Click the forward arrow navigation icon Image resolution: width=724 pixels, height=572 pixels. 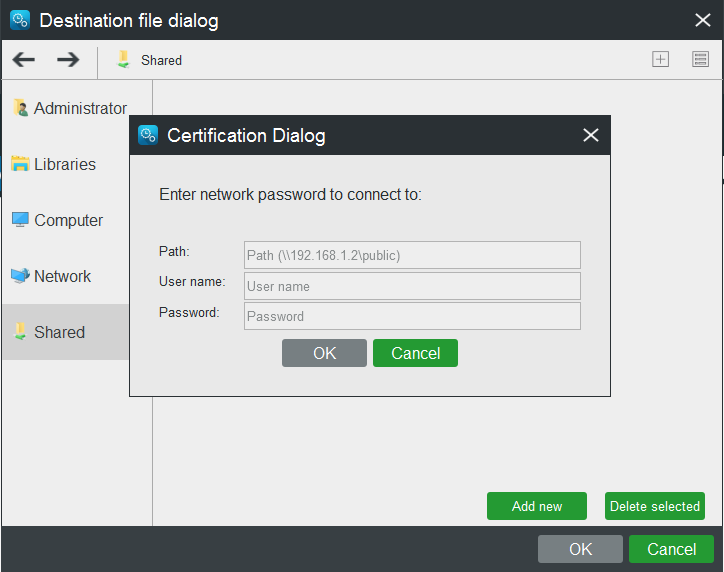(68, 60)
